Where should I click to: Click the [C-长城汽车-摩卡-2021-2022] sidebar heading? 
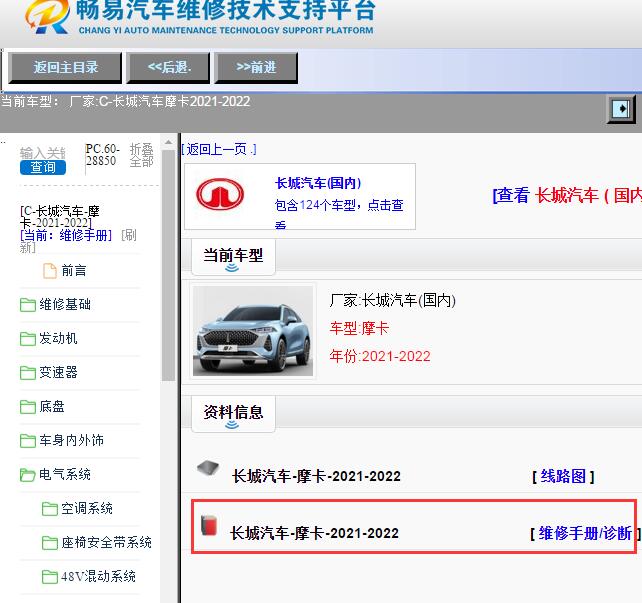click(x=60, y=217)
